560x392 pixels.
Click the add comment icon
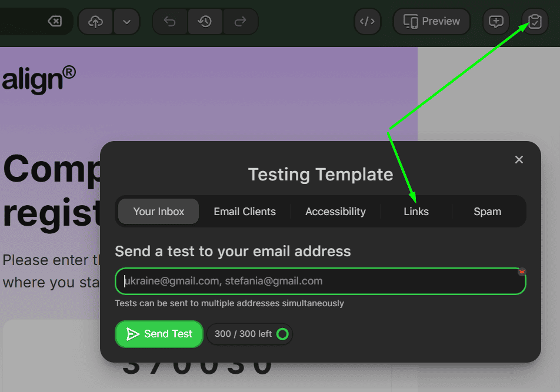pyautogui.click(x=496, y=22)
